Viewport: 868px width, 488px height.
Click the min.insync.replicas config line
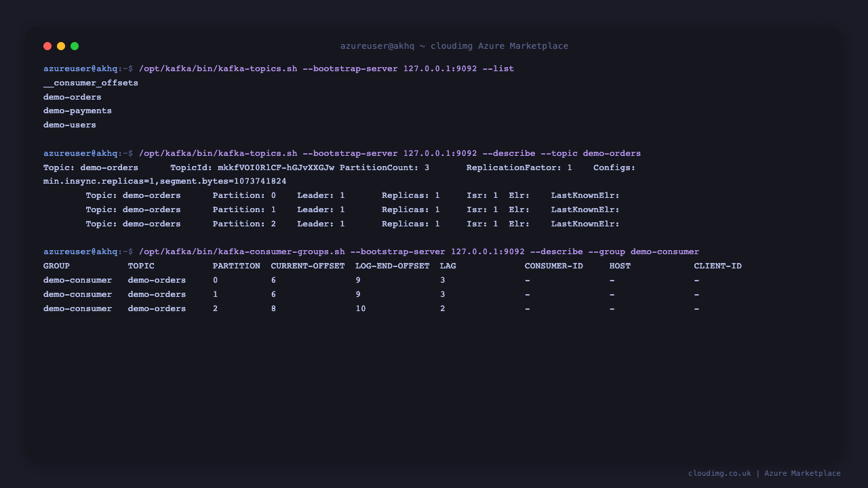tap(165, 181)
